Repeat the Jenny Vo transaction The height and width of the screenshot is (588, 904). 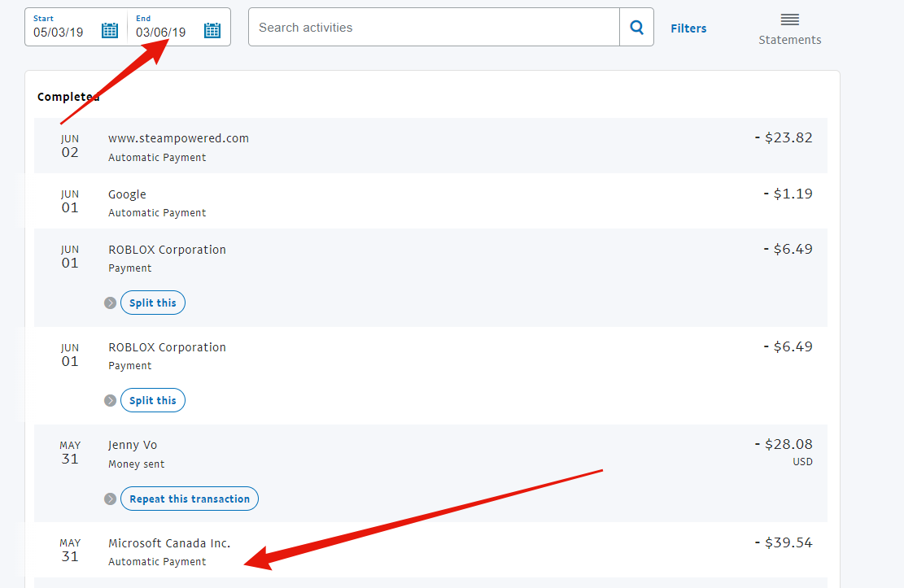[190, 499]
